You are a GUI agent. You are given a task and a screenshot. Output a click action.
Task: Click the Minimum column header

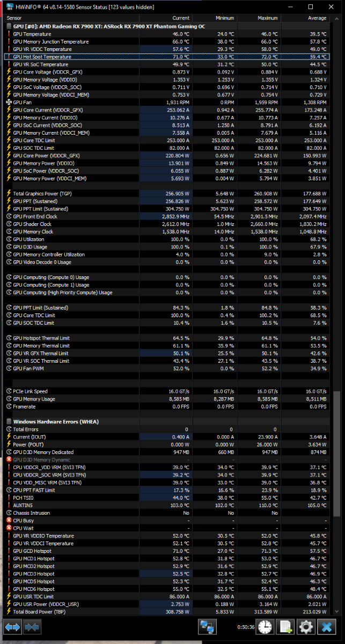[x=214, y=18]
